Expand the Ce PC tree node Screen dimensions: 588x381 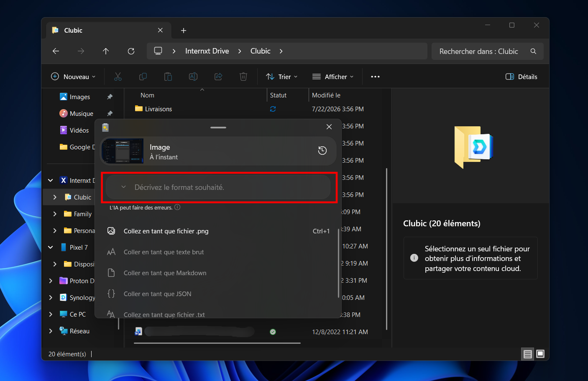click(x=51, y=314)
